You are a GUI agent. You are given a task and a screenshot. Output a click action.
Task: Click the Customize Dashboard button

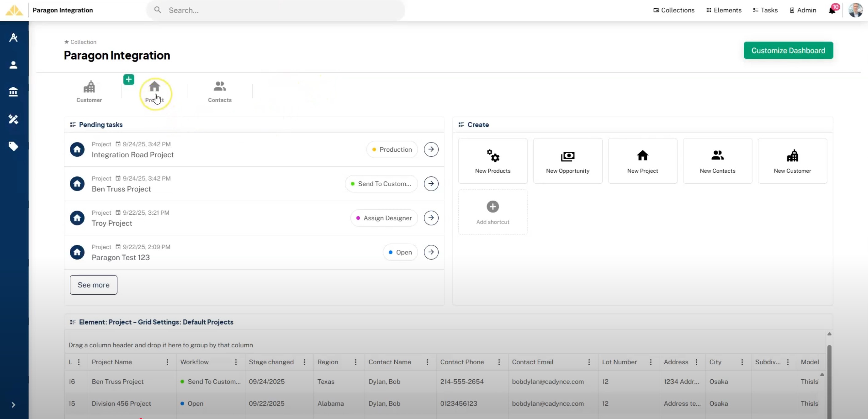788,50
